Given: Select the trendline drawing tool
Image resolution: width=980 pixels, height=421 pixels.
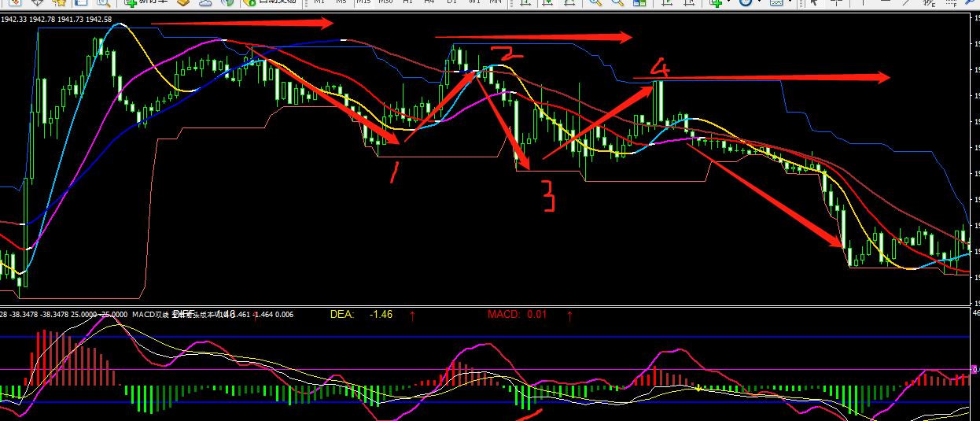Looking at the screenshot, I should (x=907, y=2).
